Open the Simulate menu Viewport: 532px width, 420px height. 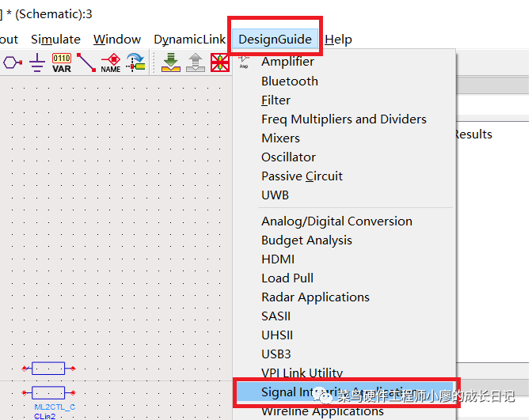pos(55,40)
